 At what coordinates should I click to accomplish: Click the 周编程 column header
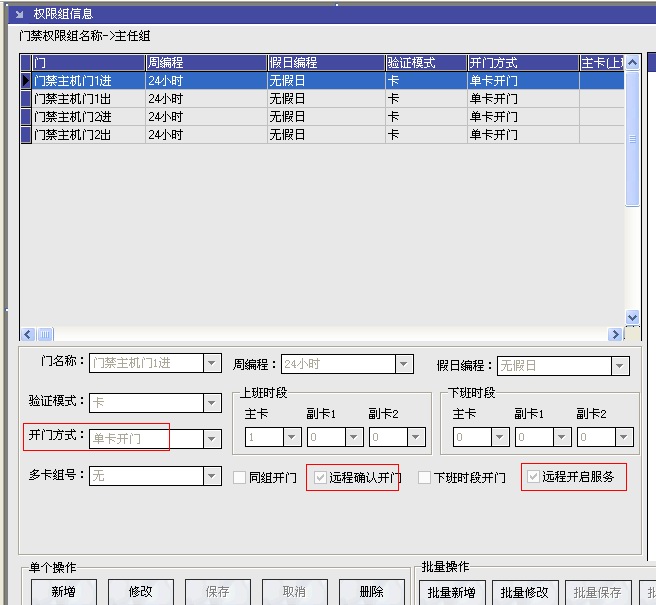[205, 63]
